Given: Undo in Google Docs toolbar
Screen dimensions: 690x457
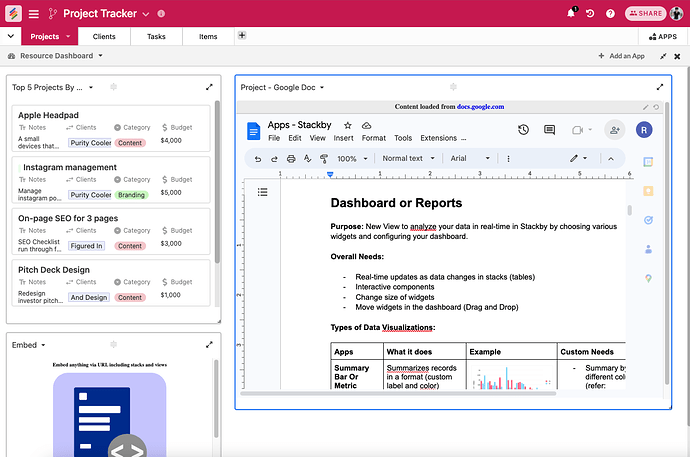Looking at the screenshot, I should pos(258,159).
